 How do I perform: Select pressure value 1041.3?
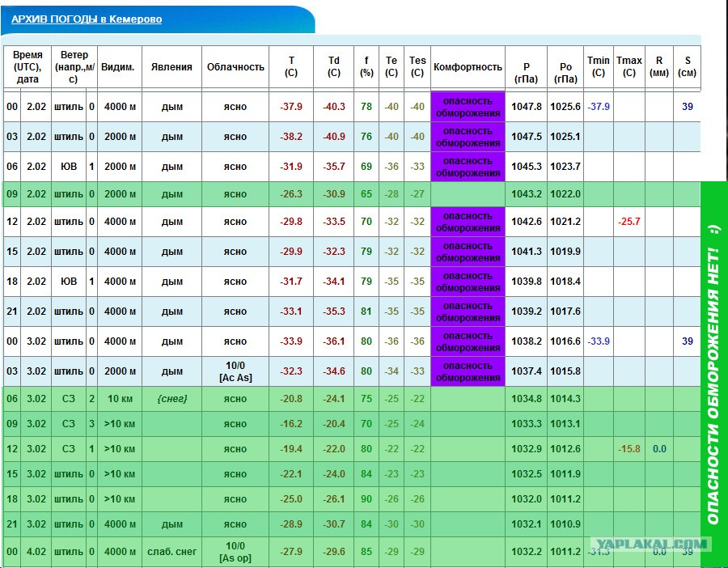[x=527, y=252]
